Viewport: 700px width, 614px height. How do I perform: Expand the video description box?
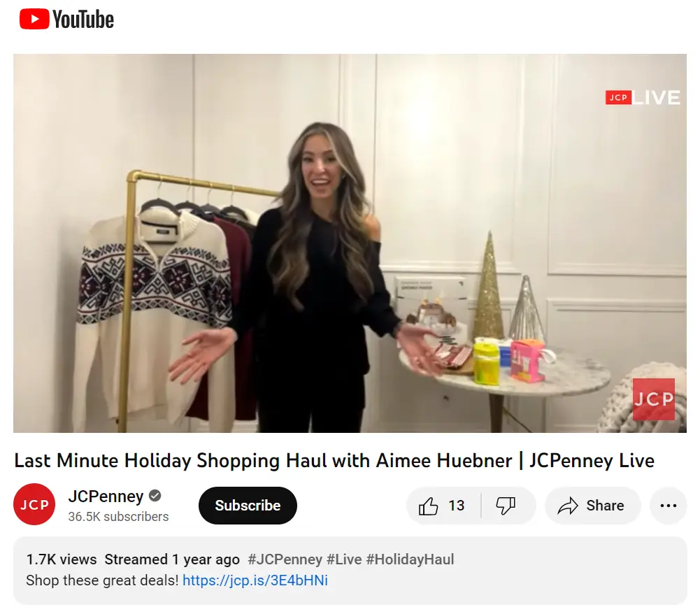(350, 571)
